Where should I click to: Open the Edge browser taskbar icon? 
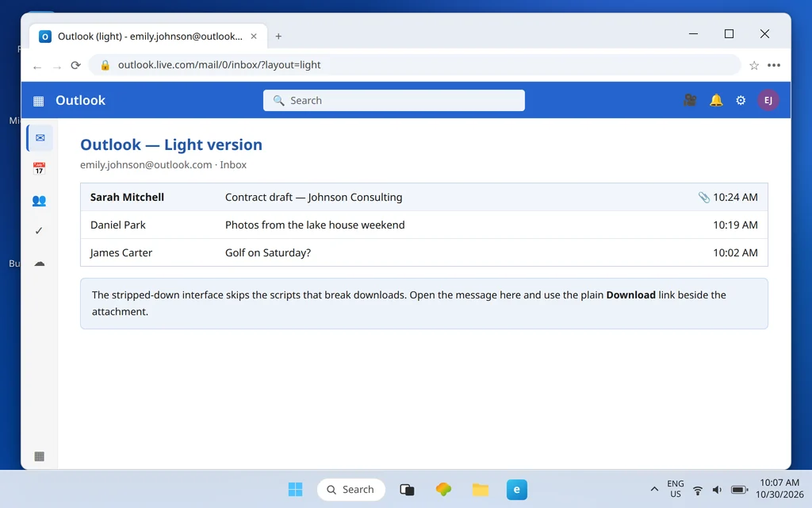517,489
